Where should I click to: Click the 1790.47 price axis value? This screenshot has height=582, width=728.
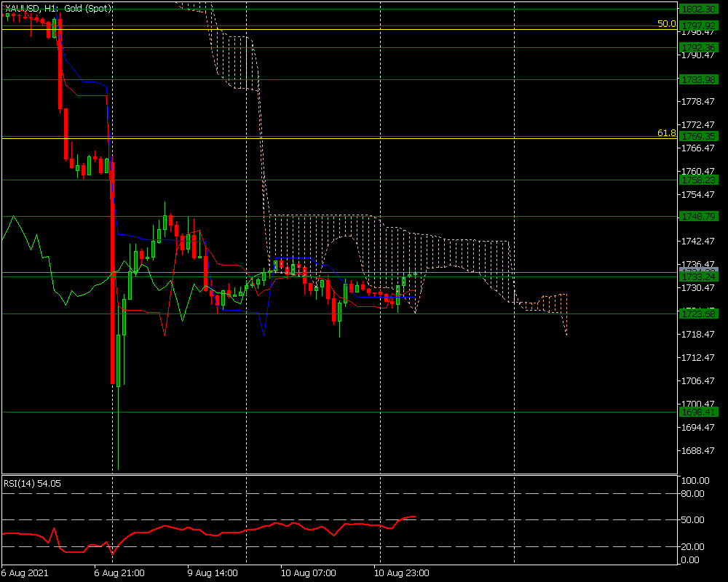tap(698, 55)
